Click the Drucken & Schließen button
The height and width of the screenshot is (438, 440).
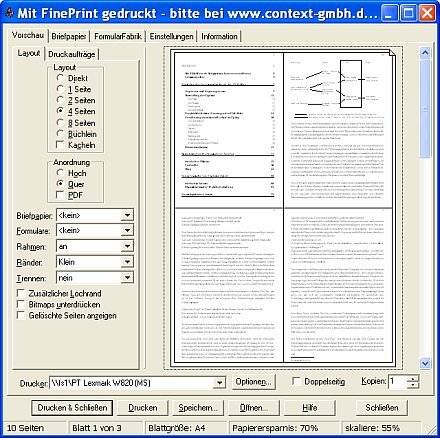click(72, 407)
